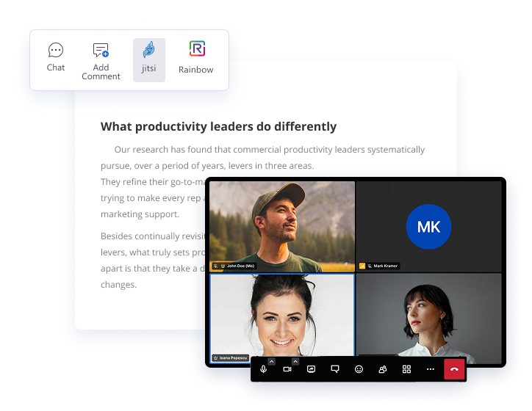Open the Chat panel icon
The image size is (532, 411).
coord(56,50)
